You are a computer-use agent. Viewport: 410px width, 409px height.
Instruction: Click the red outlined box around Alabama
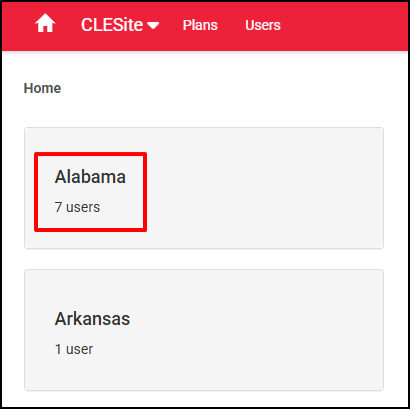[91, 192]
